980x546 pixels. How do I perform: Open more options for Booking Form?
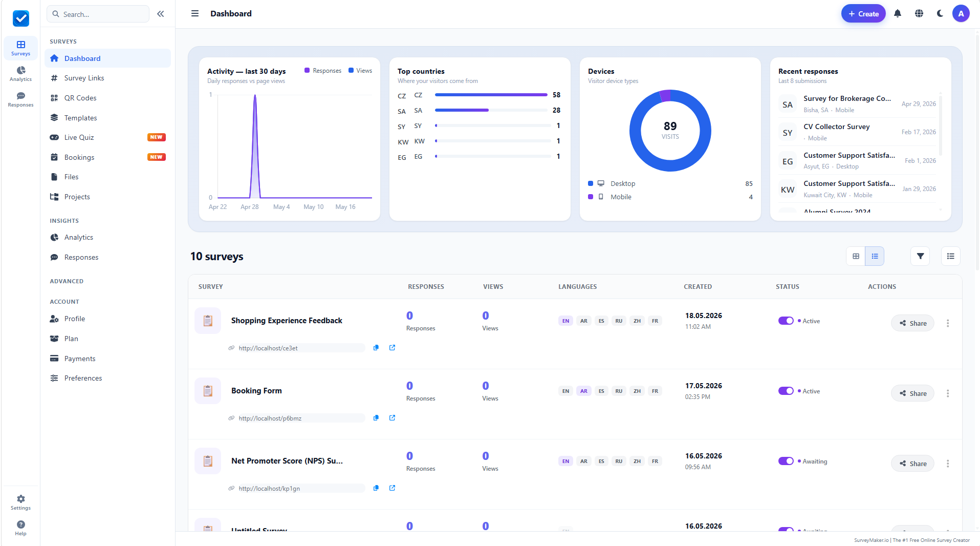[x=948, y=393]
